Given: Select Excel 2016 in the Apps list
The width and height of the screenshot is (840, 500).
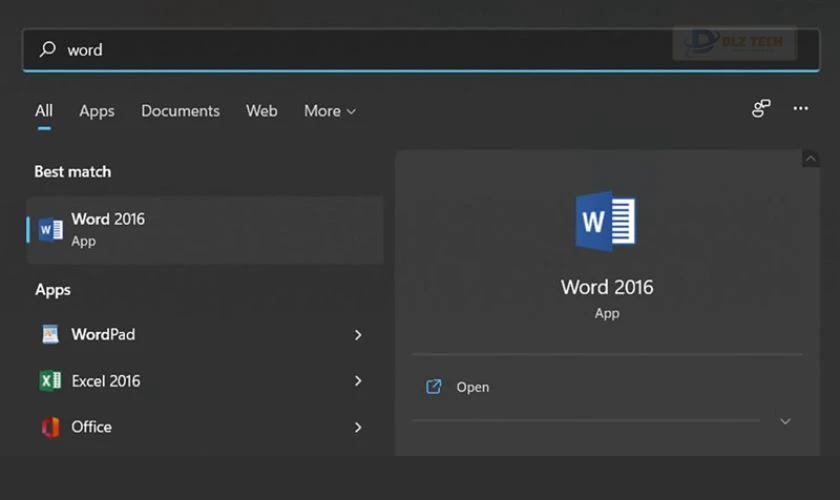Looking at the screenshot, I should [x=205, y=381].
